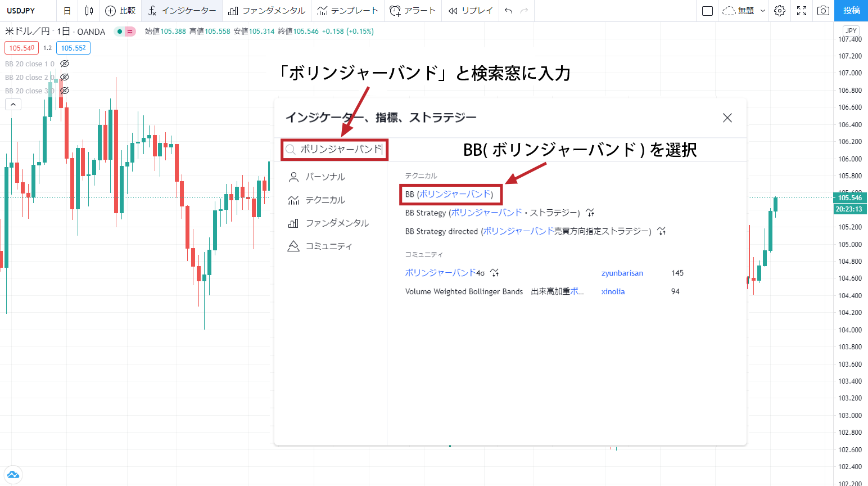Toggle visibility of BB 20 close 3 0

pos(65,91)
